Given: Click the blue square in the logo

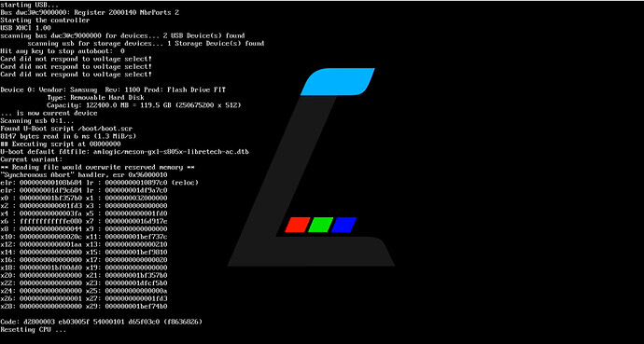Looking at the screenshot, I should click(344, 225).
